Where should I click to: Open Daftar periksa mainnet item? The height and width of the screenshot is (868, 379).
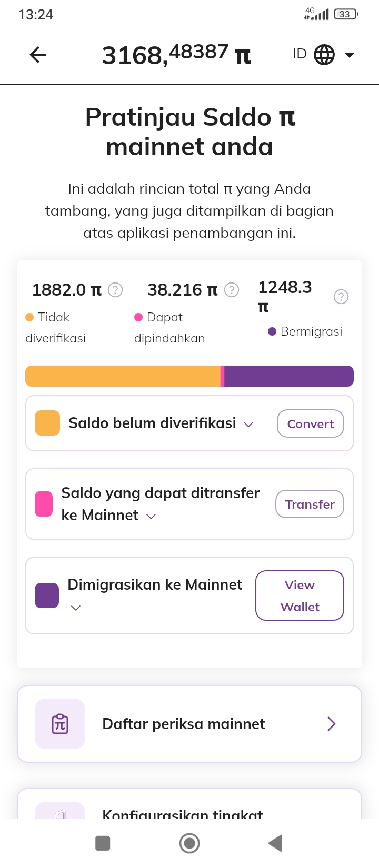point(189,724)
